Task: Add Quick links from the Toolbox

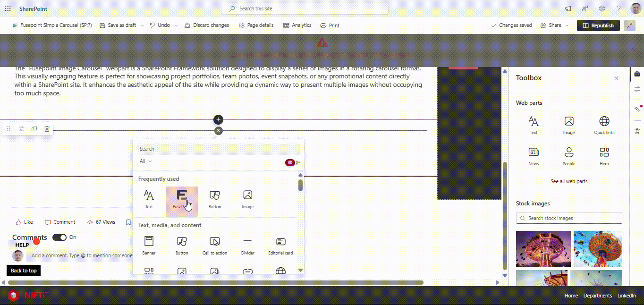Action: click(x=604, y=125)
